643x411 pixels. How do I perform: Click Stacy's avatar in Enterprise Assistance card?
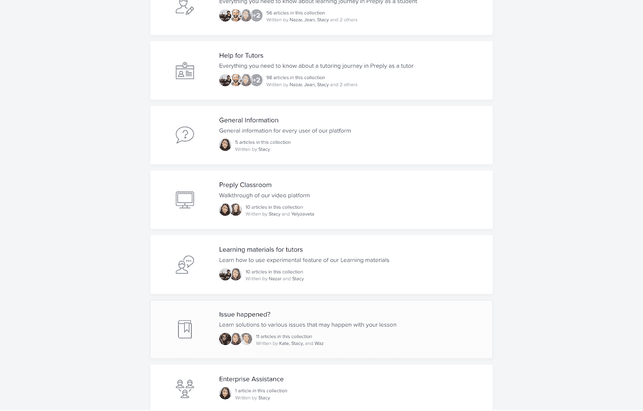[225, 393]
